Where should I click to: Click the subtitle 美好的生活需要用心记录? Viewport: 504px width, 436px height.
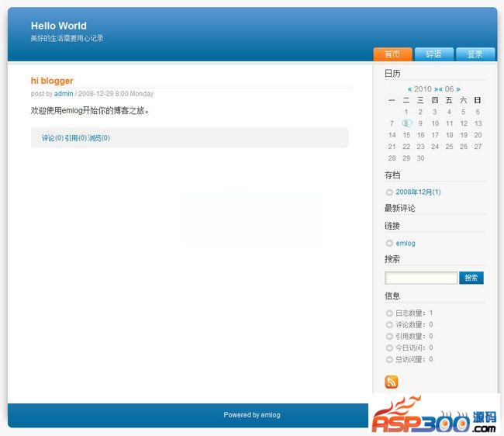(x=67, y=38)
